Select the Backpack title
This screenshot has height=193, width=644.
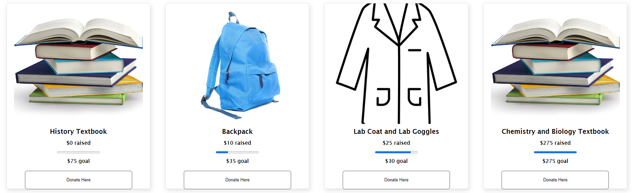[237, 131]
